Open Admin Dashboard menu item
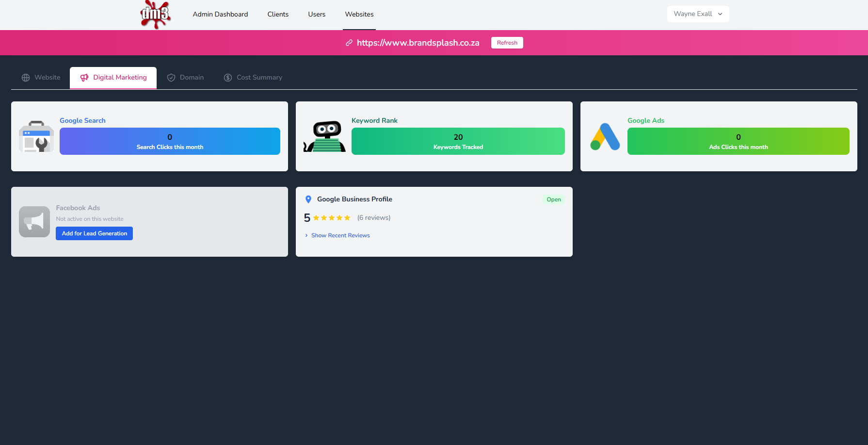The height and width of the screenshot is (445, 868). tap(220, 15)
